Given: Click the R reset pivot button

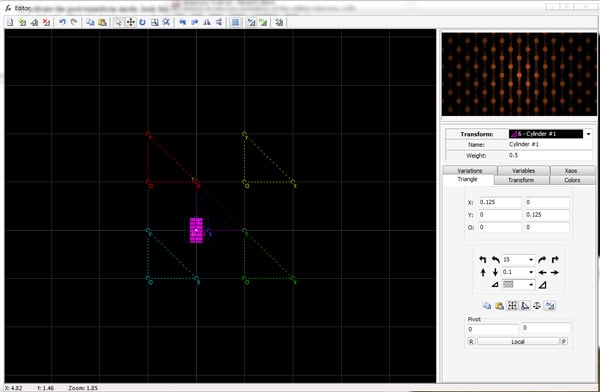Looking at the screenshot, I should point(471,341).
